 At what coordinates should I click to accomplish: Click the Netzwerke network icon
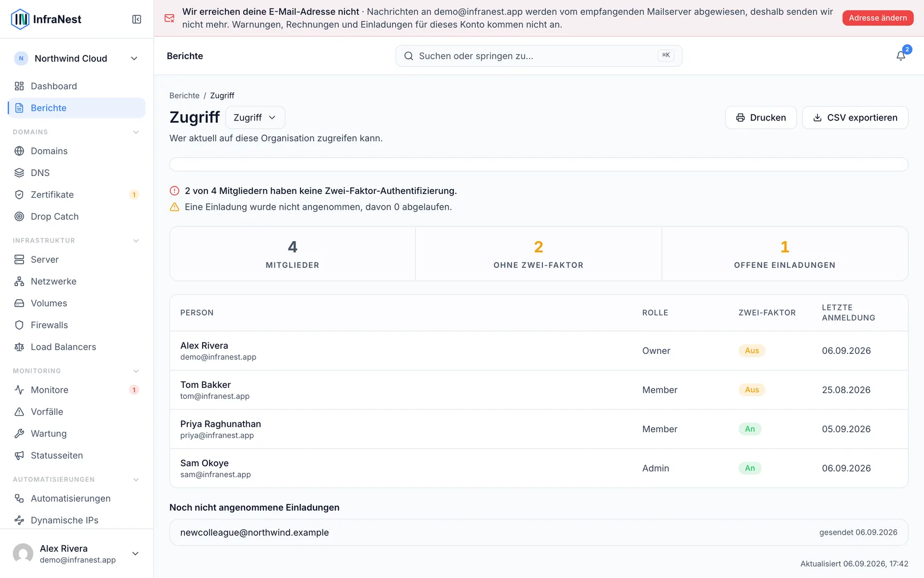click(x=19, y=281)
